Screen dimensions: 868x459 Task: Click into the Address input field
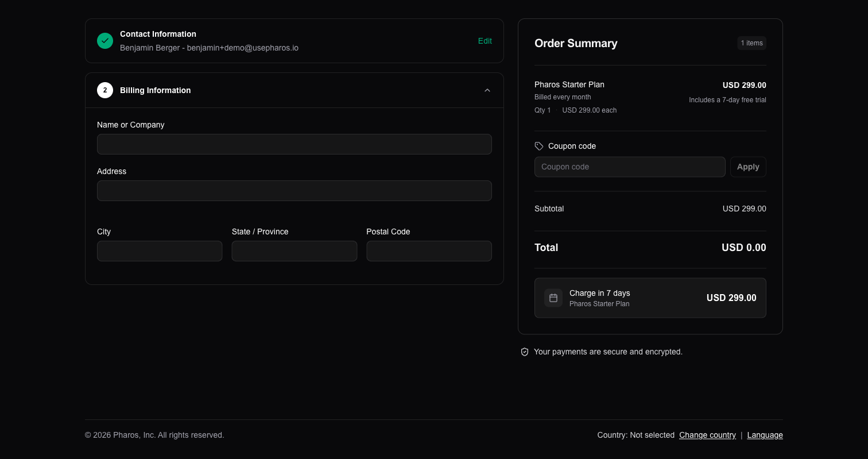tap(294, 191)
